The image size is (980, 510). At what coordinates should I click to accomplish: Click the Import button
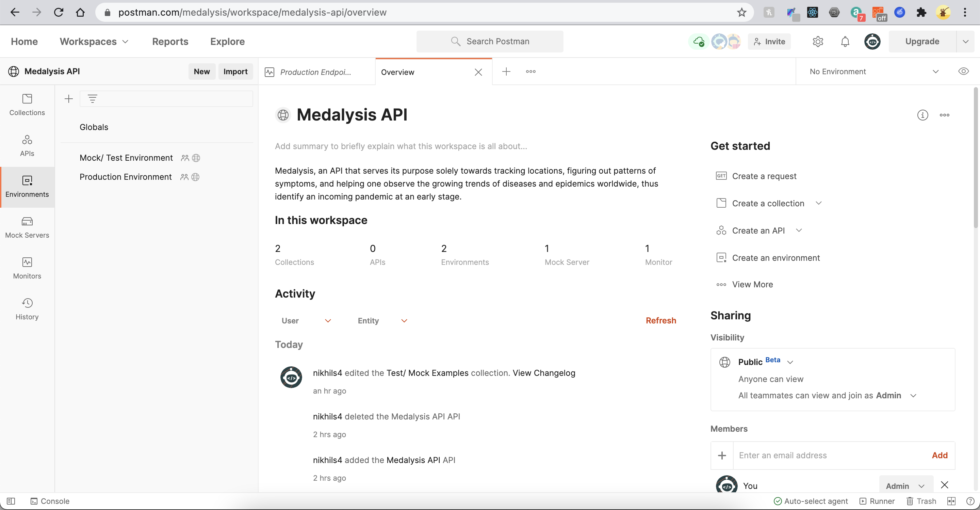235,71
